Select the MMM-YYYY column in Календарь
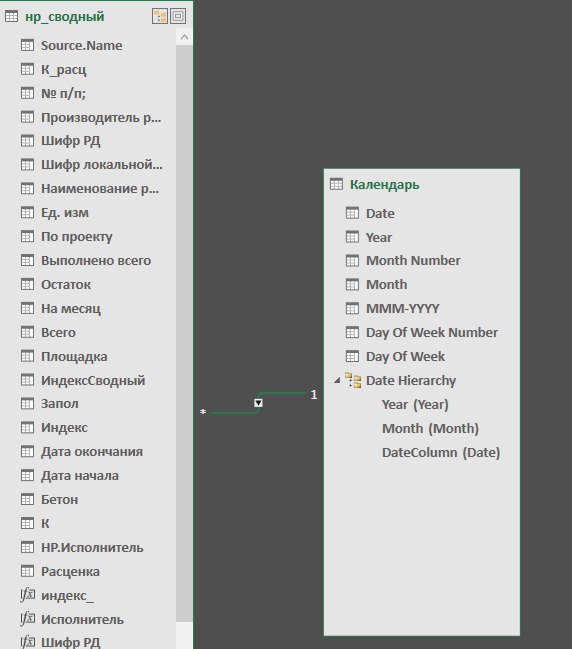572x649 pixels. tap(402, 308)
